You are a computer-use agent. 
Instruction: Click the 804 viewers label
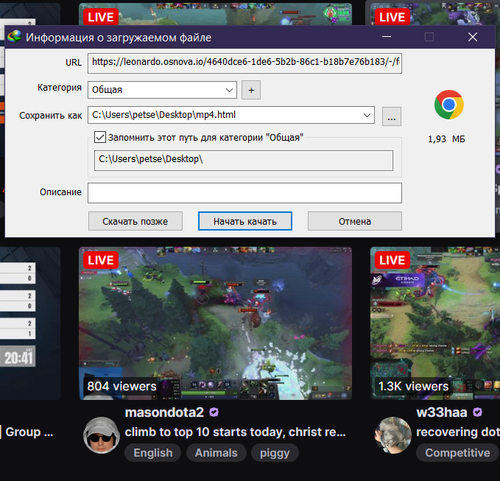[122, 386]
